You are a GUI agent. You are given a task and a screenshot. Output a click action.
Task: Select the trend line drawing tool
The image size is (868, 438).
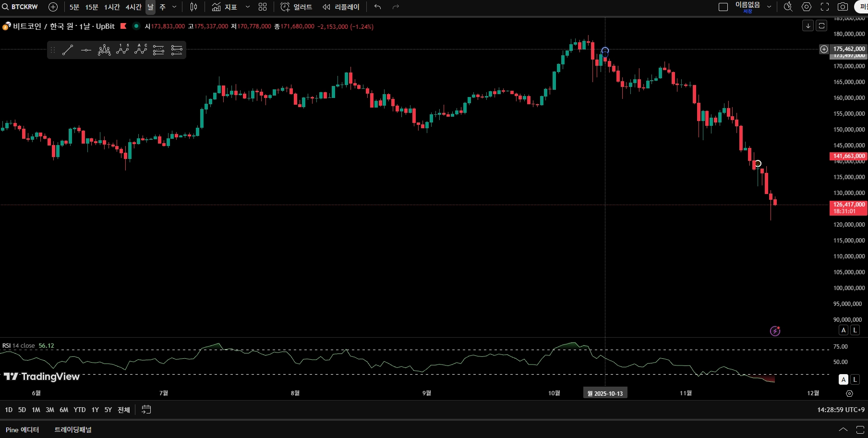click(68, 50)
